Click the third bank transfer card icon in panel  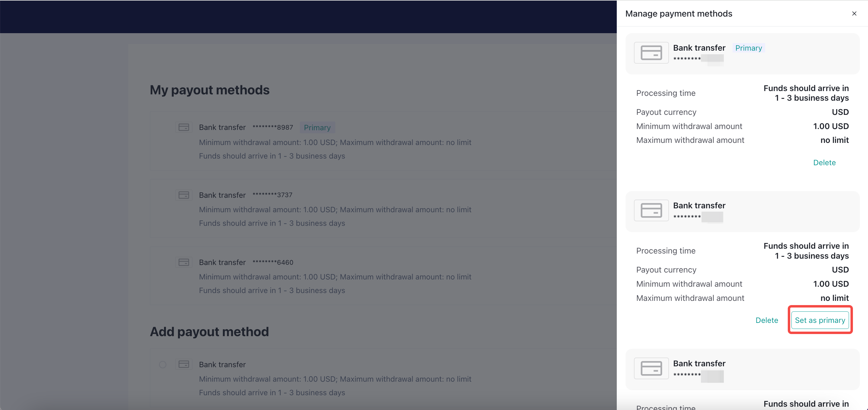tap(651, 368)
